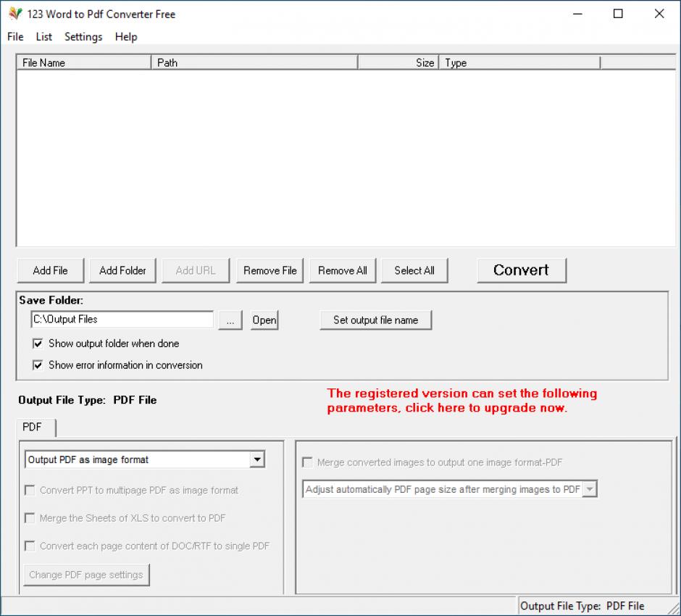Screen dimensions: 681x616
Task: Click status bar Output File Type: PDF File
Action: (x=582, y=606)
